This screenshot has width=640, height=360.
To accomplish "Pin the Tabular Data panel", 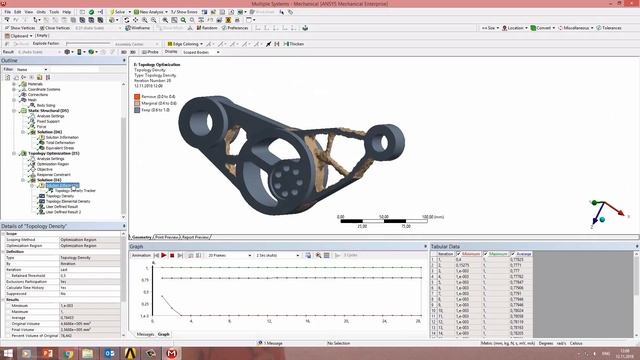I will click(x=637, y=246).
